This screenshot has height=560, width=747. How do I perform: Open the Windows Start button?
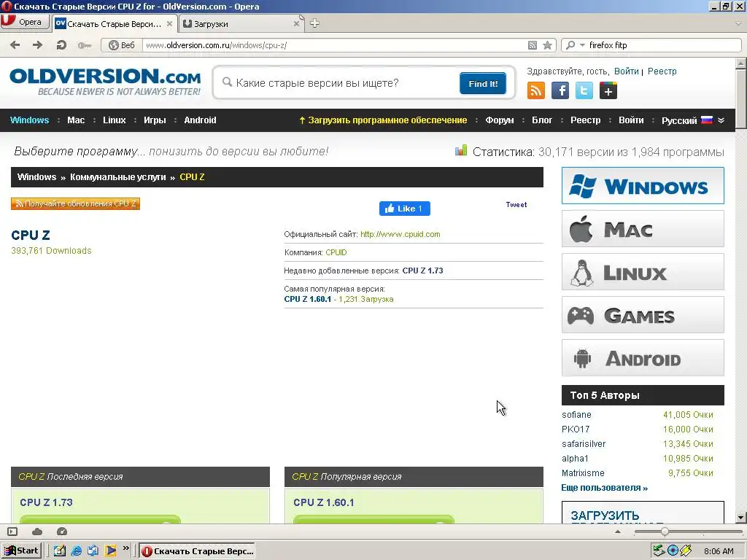coord(22,551)
